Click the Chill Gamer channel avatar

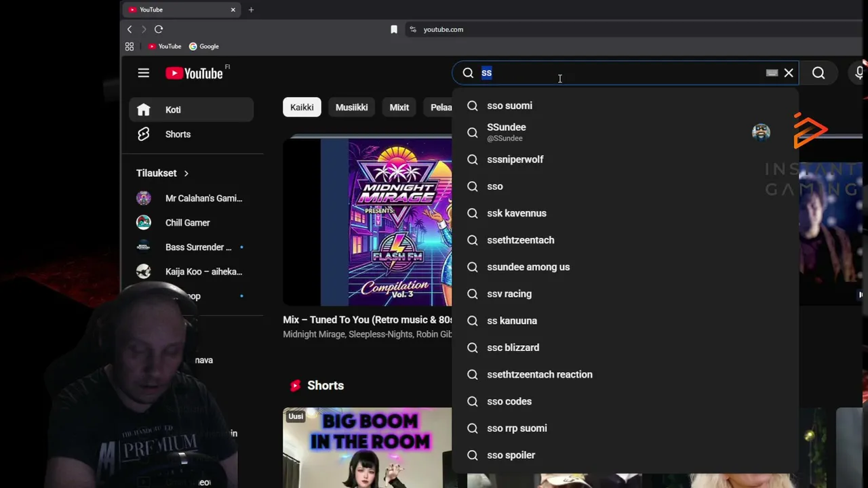click(144, 222)
